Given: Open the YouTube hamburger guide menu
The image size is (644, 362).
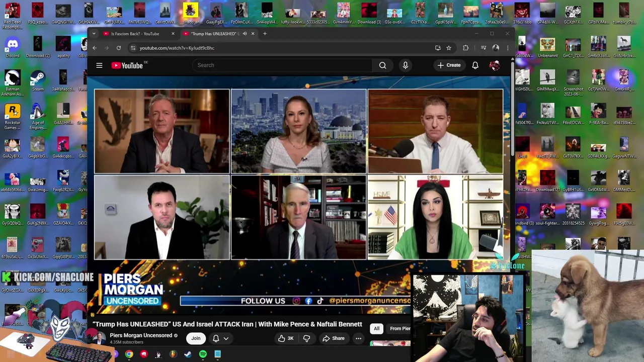Looking at the screenshot, I should pos(99,65).
